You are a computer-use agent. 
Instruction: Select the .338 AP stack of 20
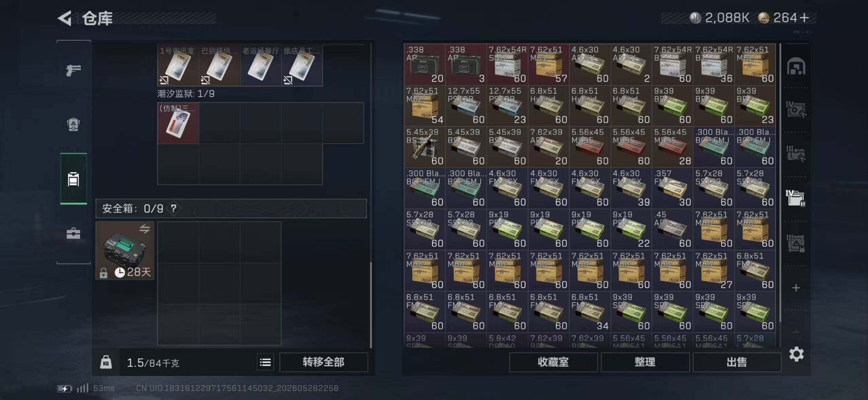pos(425,64)
